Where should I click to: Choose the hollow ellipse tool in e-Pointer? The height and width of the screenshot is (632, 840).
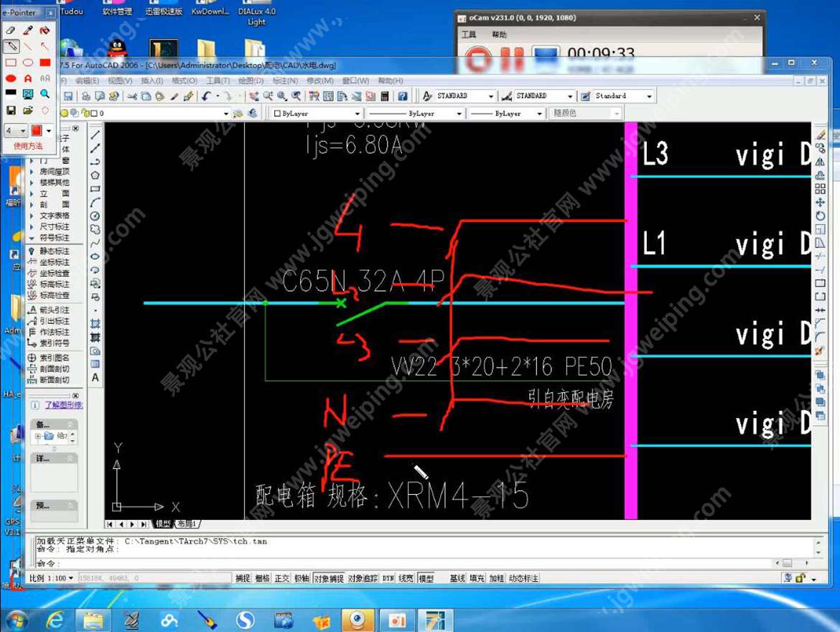point(28,62)
